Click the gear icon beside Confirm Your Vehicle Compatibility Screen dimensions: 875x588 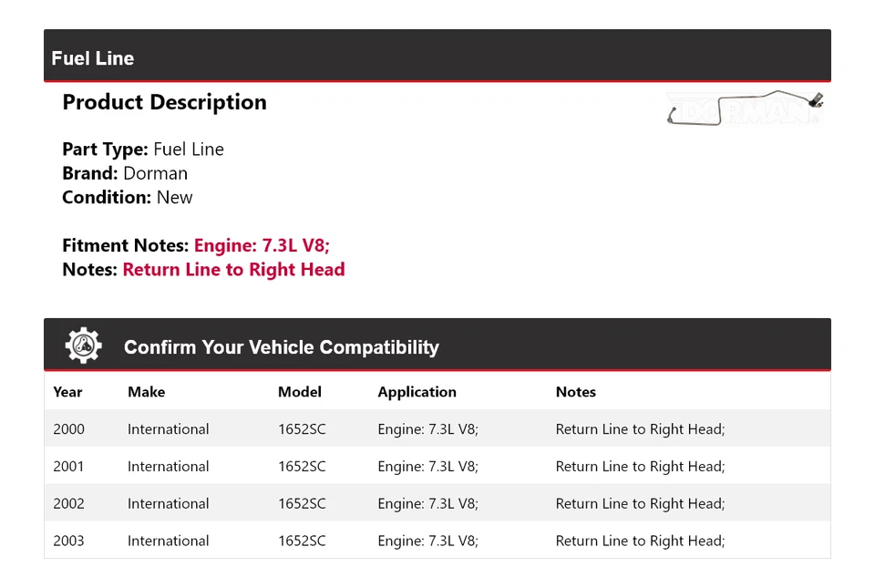[x=83, y=346]
